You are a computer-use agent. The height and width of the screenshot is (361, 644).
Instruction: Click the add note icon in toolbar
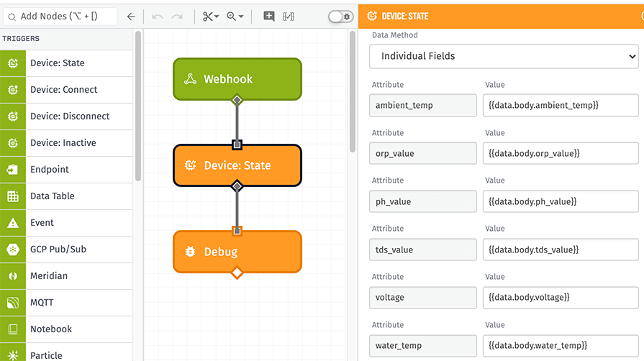tap(269, 17)
